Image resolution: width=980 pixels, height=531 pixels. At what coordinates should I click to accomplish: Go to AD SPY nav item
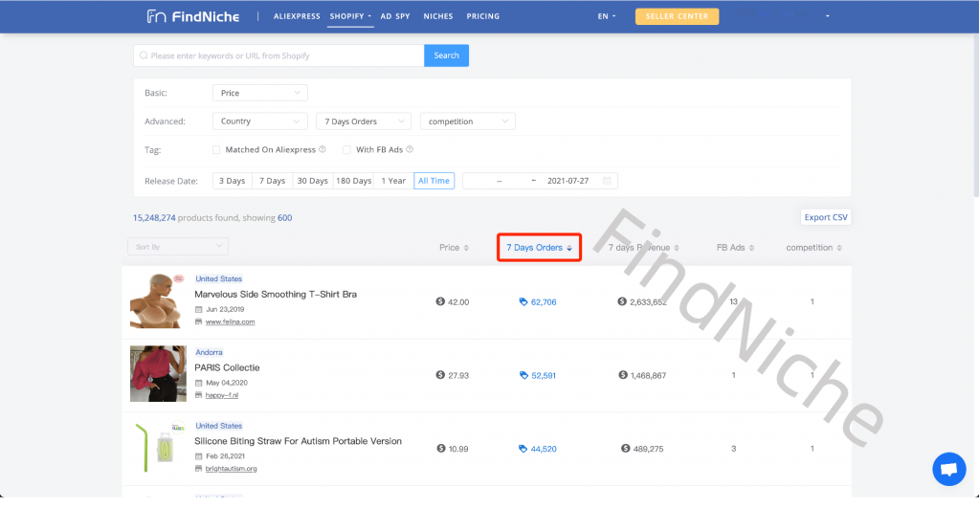395,16
